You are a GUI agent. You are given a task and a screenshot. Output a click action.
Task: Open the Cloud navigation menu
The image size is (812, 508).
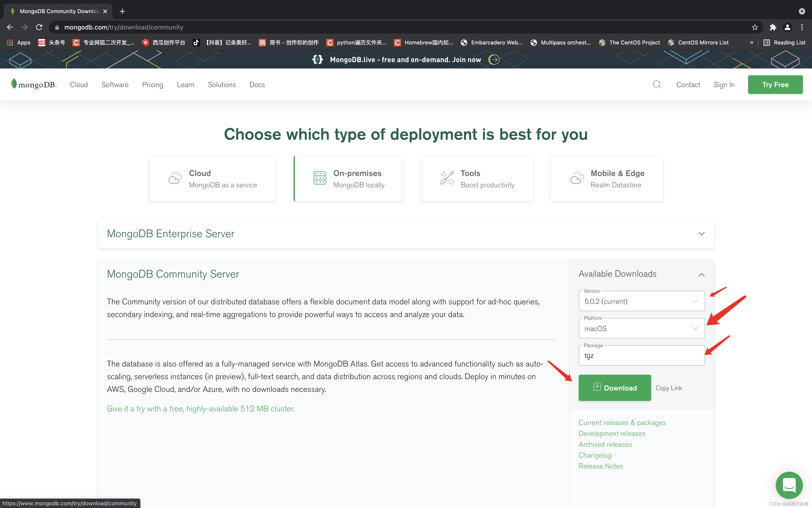tap(79, 85)
